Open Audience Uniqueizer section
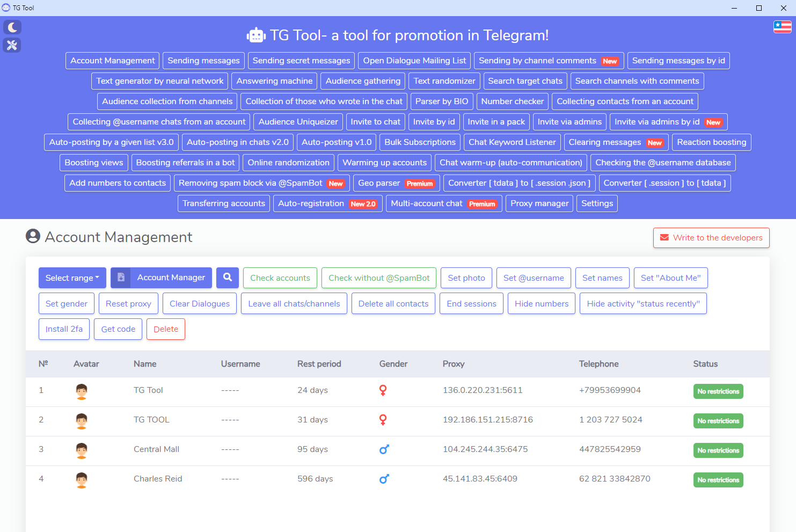The width and height of the screenshot is (796, 532). (298, 122)
